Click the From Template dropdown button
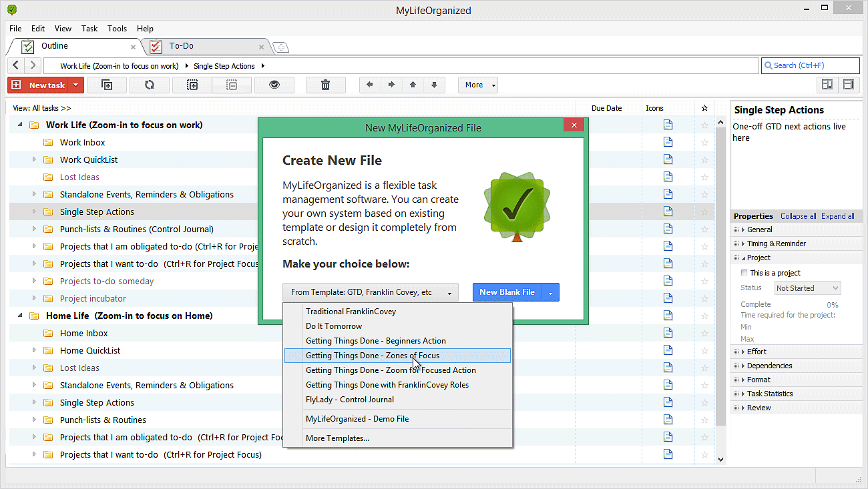 pyautogui.click(x=371, y=292)
